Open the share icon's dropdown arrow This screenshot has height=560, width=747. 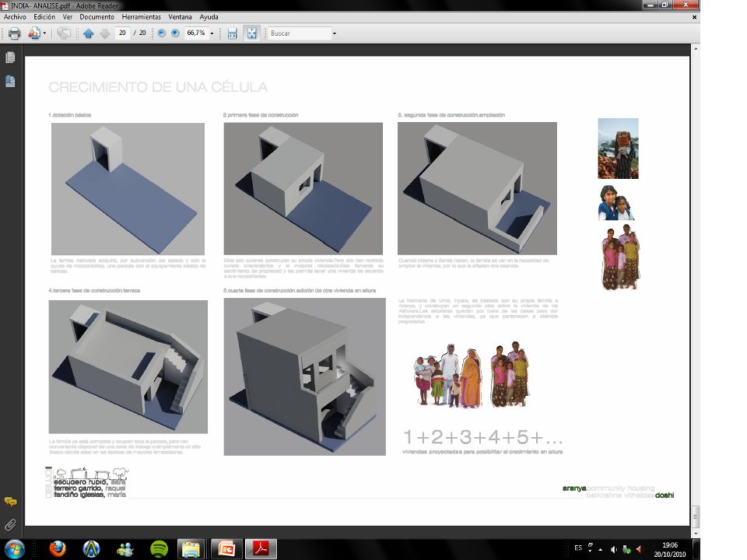coord(45,33)
